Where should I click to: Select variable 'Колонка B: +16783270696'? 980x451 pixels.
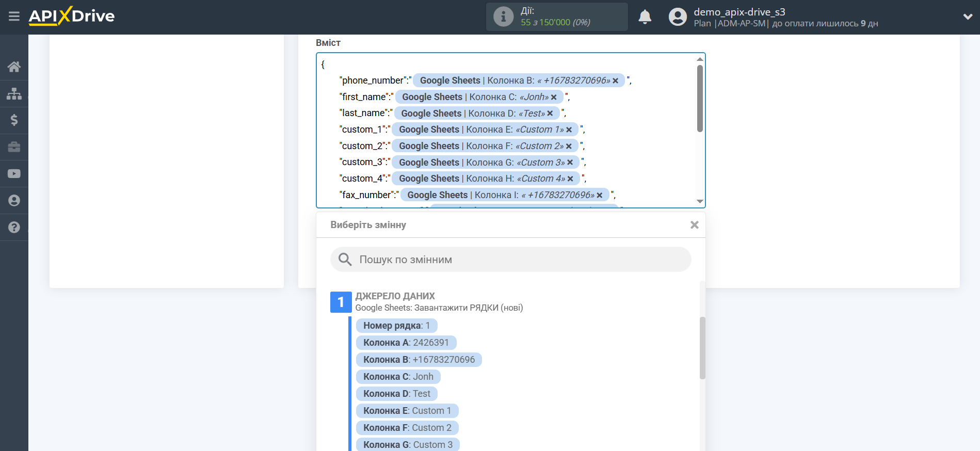click(x=419, y=360)
